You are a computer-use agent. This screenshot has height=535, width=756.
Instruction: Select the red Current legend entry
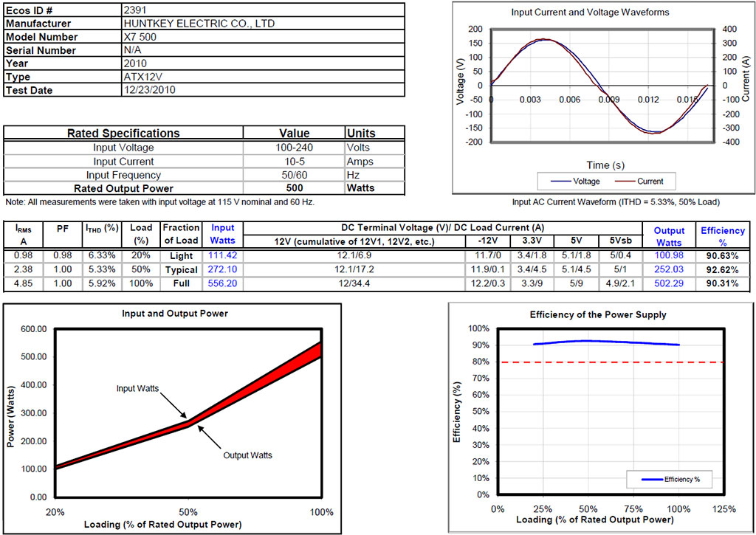point(639,182)
